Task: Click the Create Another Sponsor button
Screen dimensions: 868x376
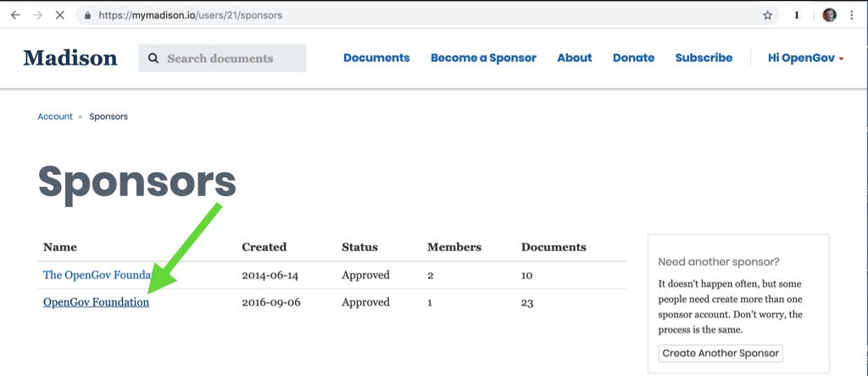Action: [x=721, y=353]
